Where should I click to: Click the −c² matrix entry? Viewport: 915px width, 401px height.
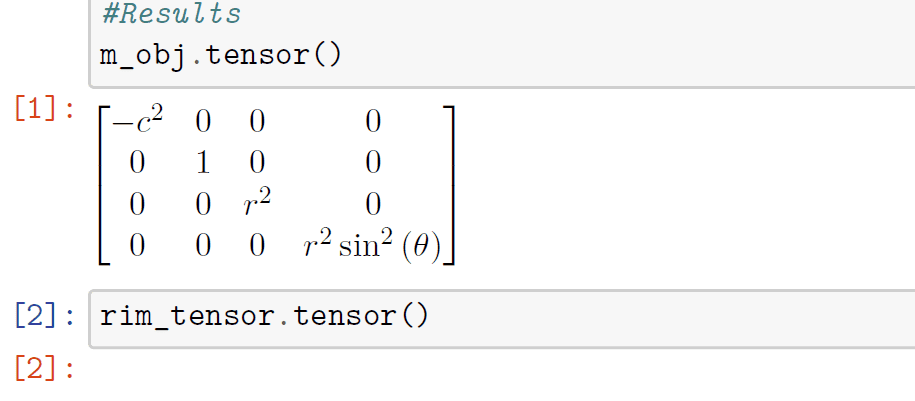pyautogui.click(x=137, y=121)
